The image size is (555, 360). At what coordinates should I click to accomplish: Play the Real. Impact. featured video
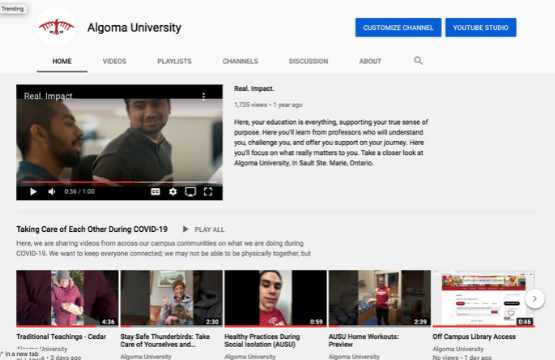[x=33, y=192]
